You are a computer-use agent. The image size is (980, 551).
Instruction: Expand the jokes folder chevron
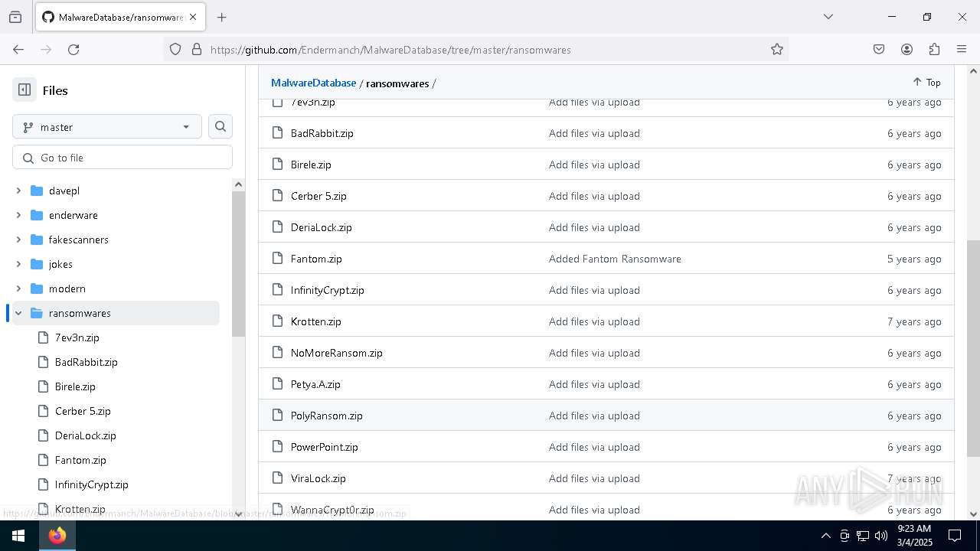(18, 264)
